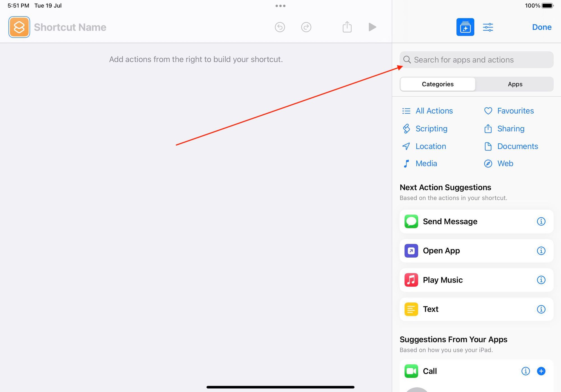Add the Call action with plus

(x=541, y=371)
